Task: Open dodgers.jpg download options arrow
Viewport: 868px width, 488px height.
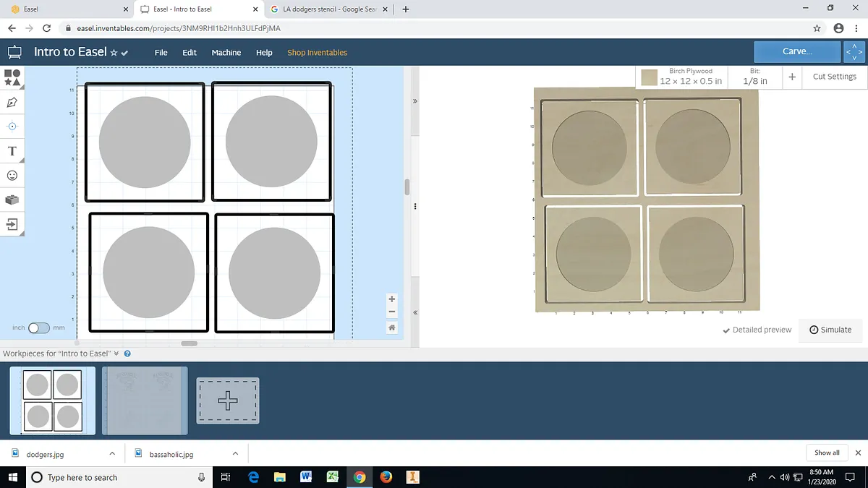Action: (x=112, y=454)
